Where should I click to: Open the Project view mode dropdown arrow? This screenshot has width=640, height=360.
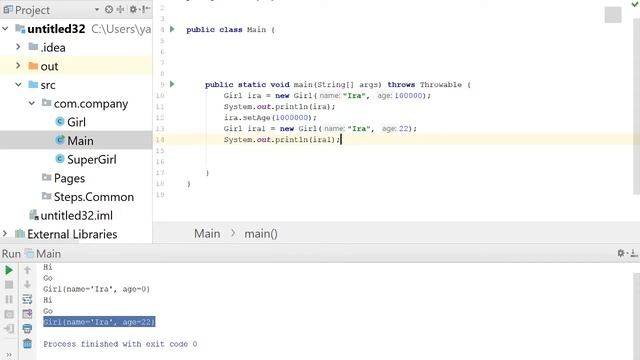(x=97, y=10)
